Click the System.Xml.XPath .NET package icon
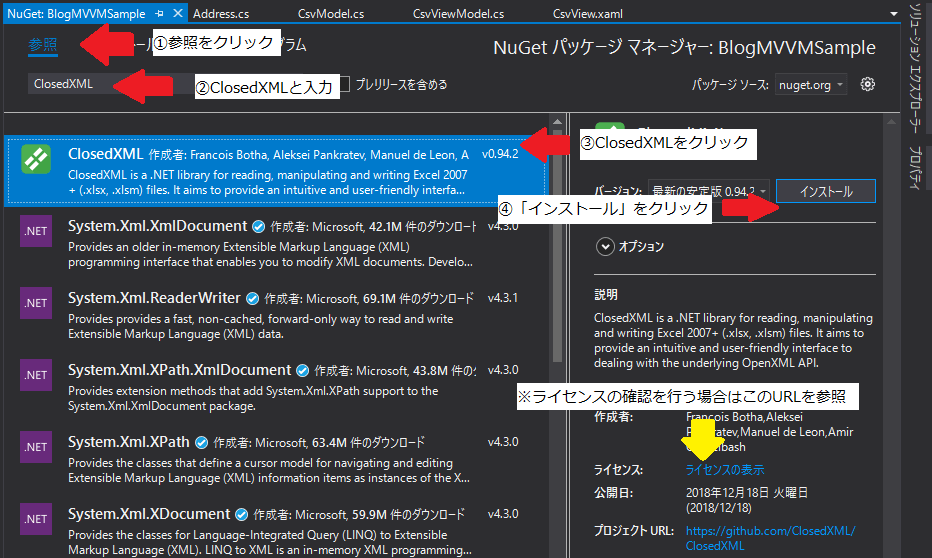 click(x=36, y=447)
